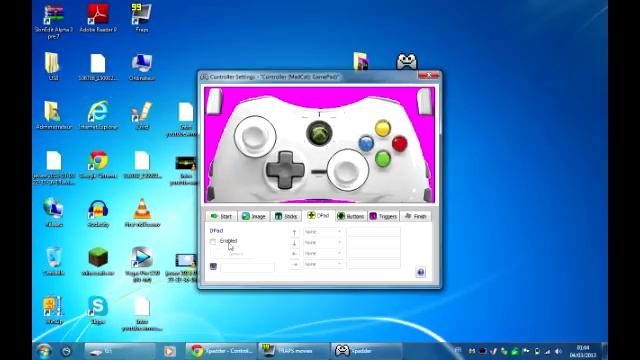Open the VLC media player desktop shortcut
The width and height of the screenshot is (640, 360).
(142, 213)
